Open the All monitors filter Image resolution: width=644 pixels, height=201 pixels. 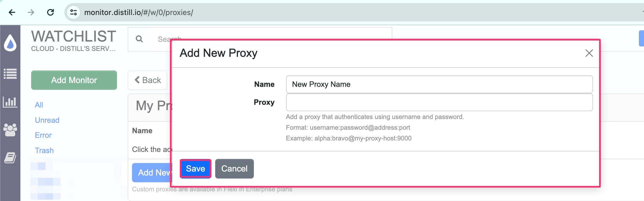pyautogui.click(x=39, y=105)
